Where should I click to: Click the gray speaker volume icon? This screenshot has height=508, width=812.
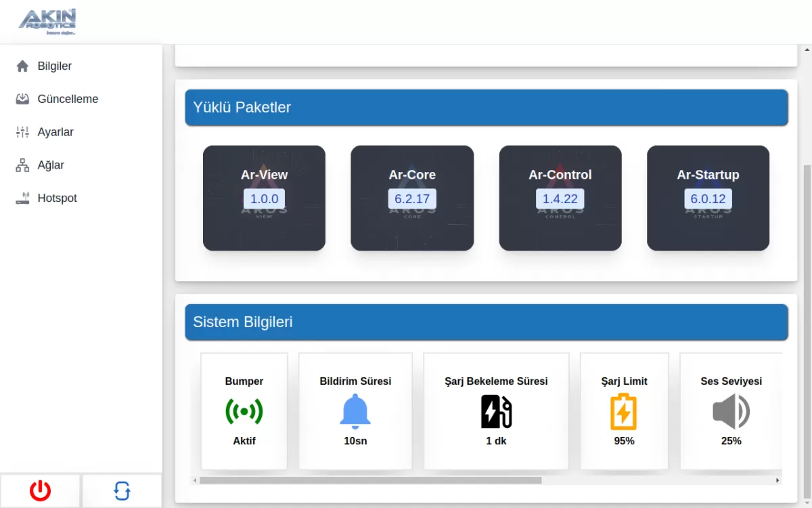click(731, 412)
